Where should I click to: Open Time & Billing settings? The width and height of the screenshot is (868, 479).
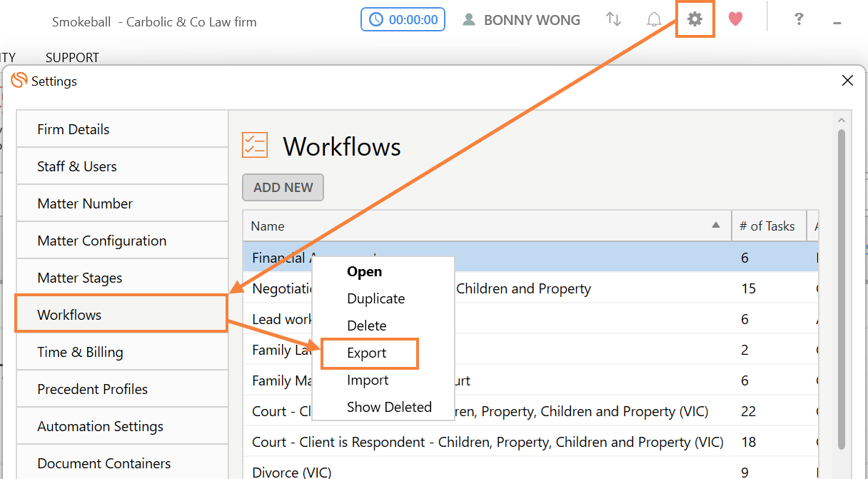click(x=122, y=352)
